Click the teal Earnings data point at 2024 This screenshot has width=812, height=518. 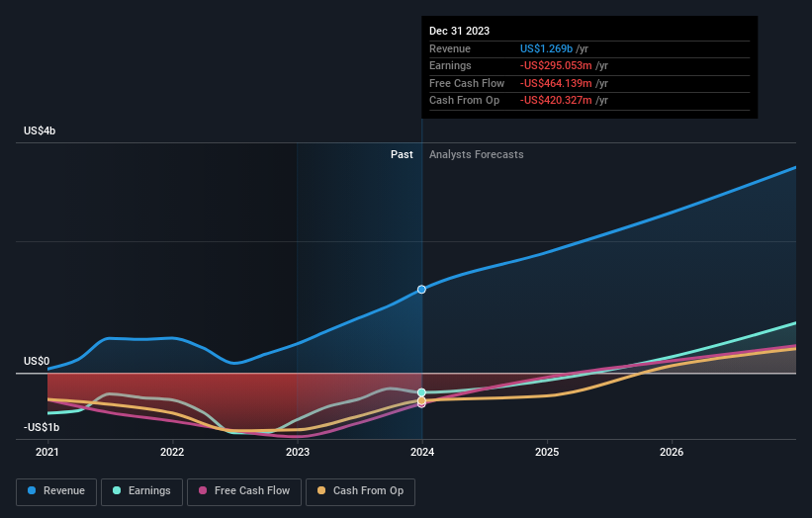[x=421, y=392]
